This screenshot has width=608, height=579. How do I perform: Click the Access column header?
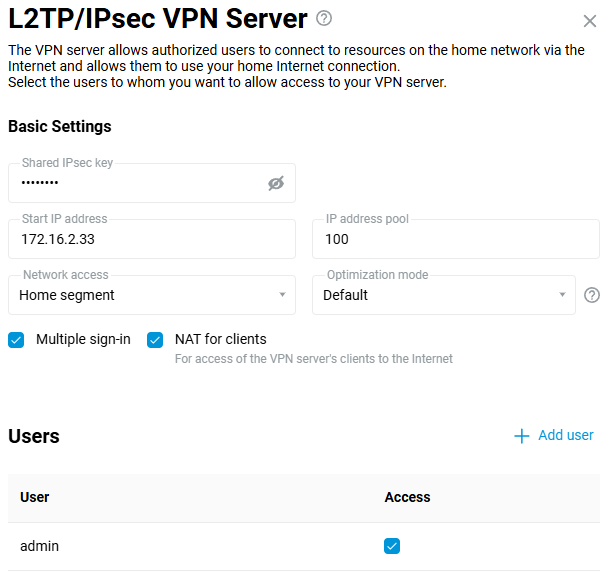point(407,497)
